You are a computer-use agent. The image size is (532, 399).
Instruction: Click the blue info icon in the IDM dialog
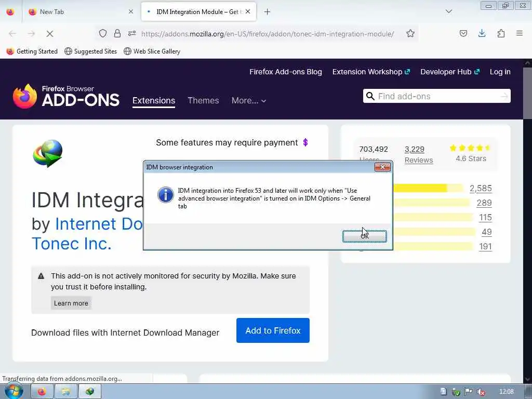[x=166, y=195]
